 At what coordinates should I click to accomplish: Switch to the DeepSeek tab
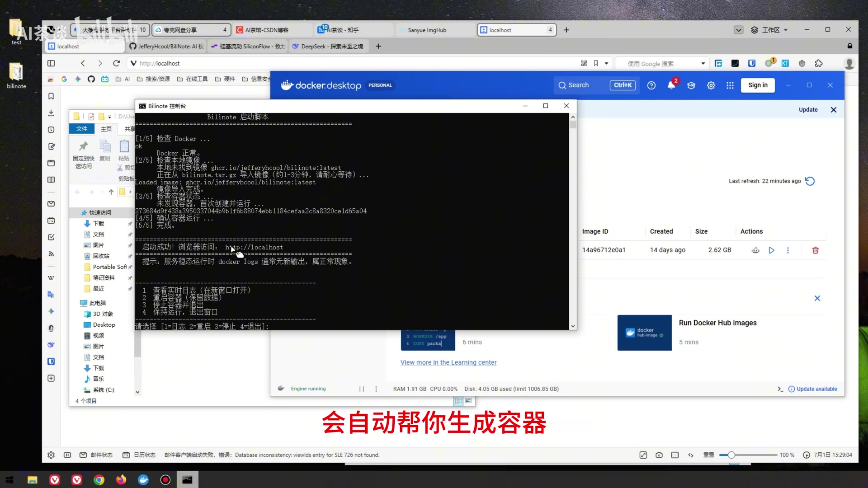click(x=328, y=47)
